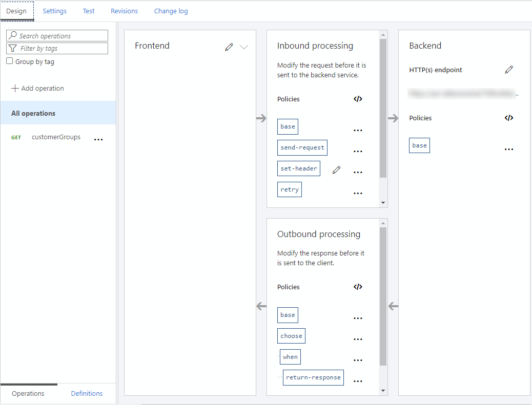The image size is (532, 405).
Task: Click the plus icon beside Add operation
Action: [15, 89]
